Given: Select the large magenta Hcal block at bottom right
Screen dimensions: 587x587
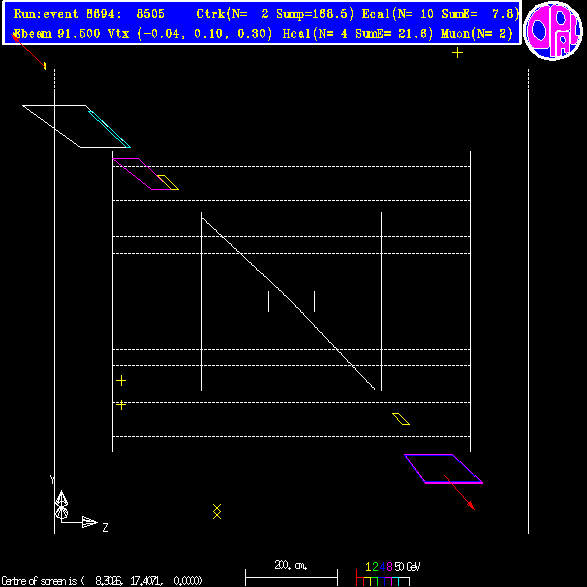Looking at the screenshot, I should (x=443, y=469).
